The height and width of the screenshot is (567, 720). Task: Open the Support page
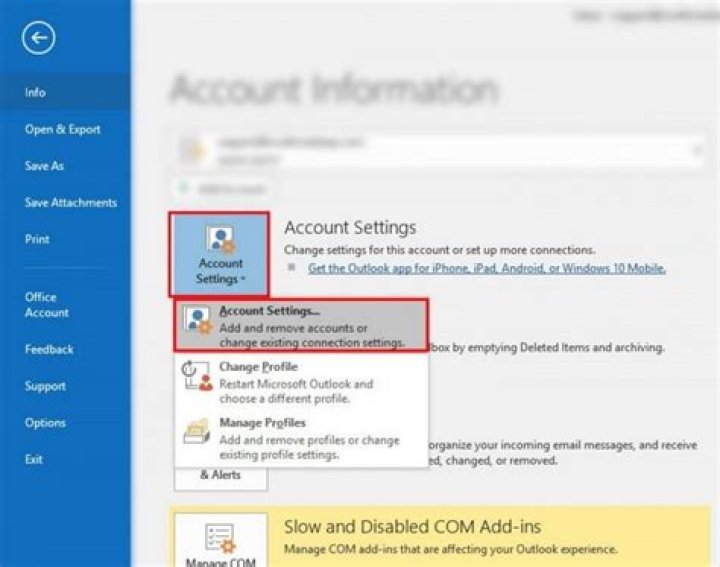click(x=45, y=386)
